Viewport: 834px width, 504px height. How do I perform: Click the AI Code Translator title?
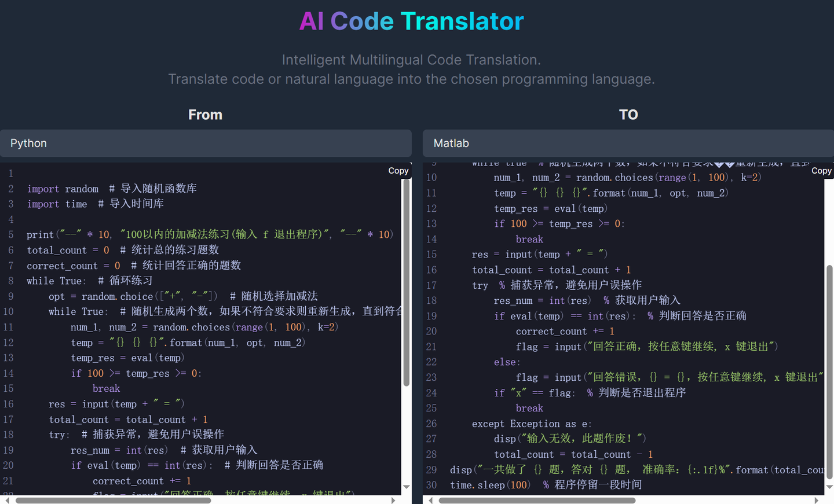pyautogui.click(x=411, y=21)
